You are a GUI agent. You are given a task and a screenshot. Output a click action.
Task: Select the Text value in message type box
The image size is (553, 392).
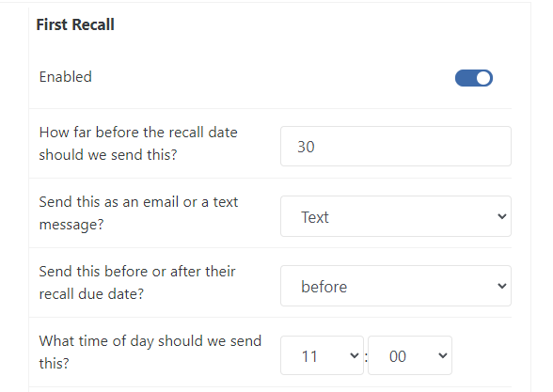click(314, 217)
